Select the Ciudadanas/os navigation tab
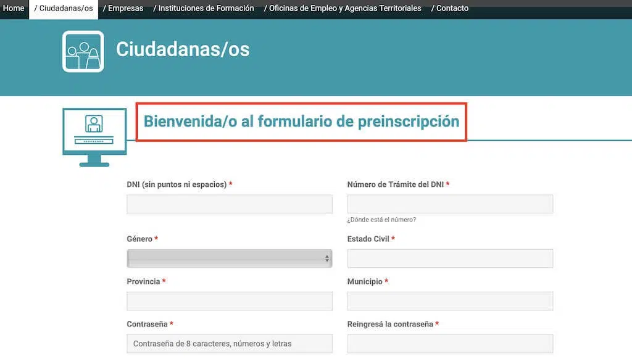This screenshot has width=632, height=364. pos(63,9)
